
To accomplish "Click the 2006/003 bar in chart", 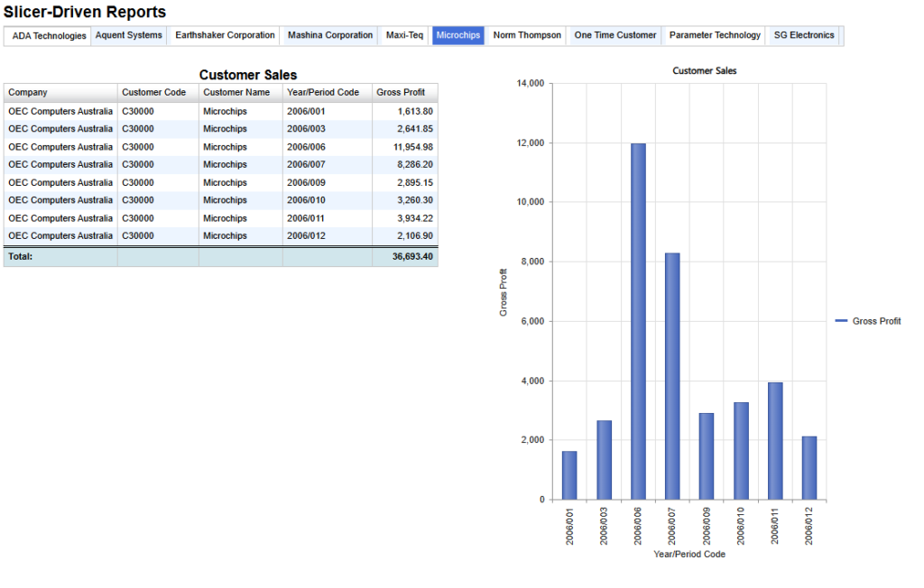I will [x=604, y=460].
